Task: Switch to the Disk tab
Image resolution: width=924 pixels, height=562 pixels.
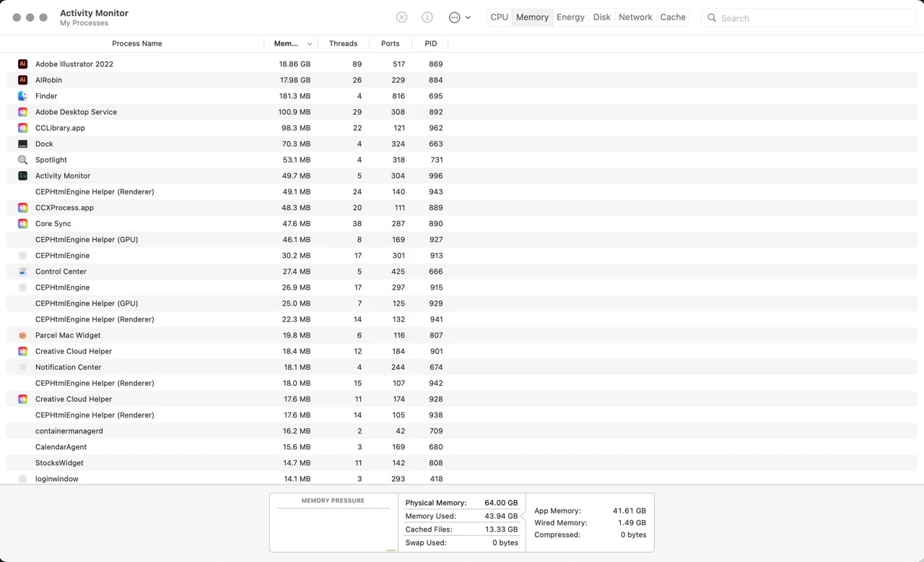Action: click(602, 17)
